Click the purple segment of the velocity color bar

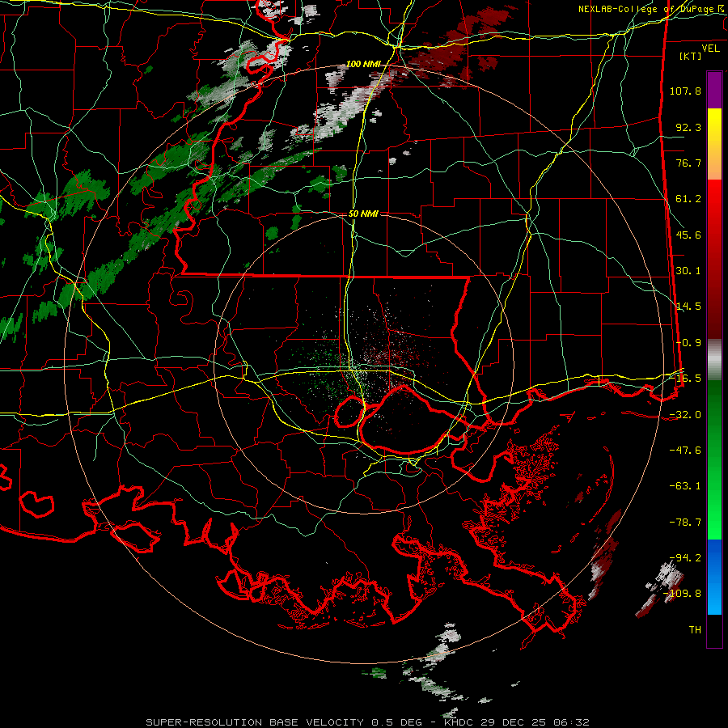[x=714, y=90]
